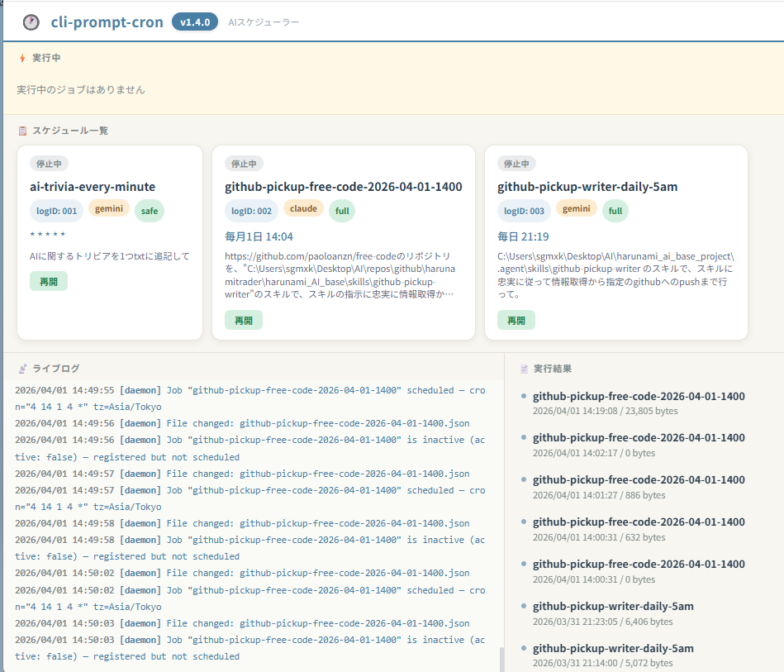Click the icon beside ライブログ heading

tap(22, 369)
